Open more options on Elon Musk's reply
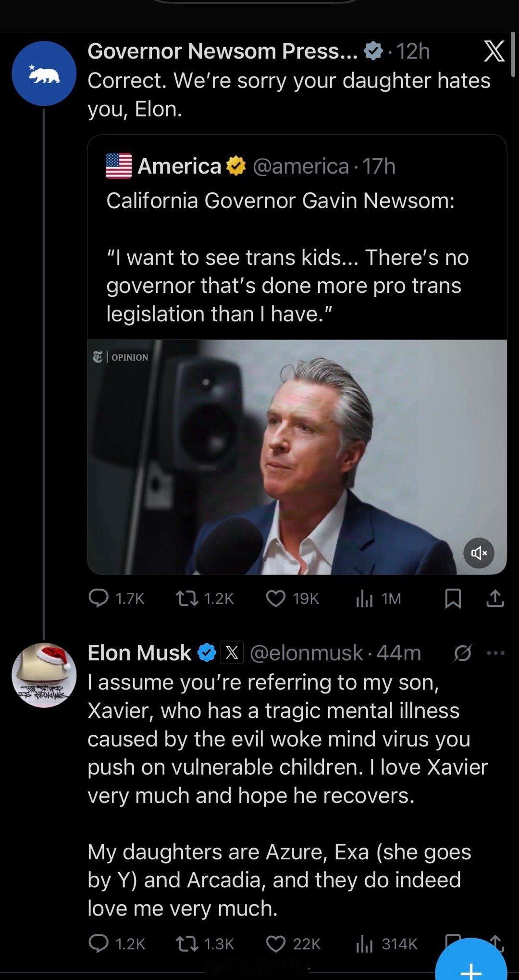This screenshot has height=980, width=519. (x=495, y=653)
